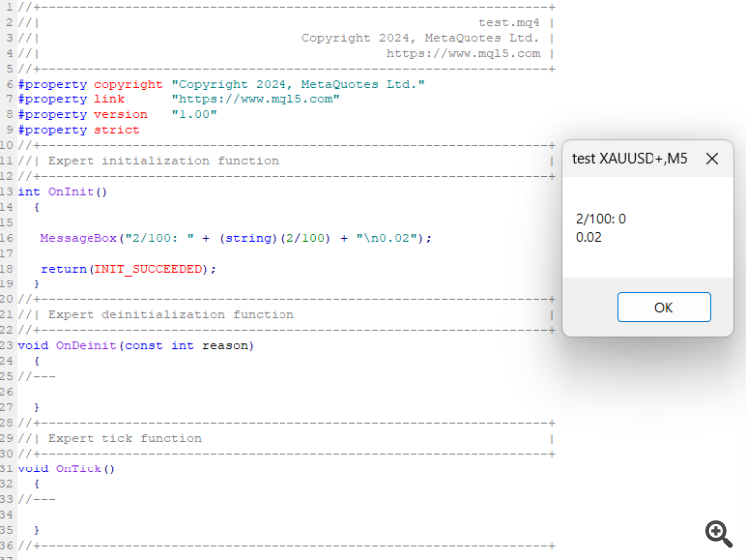The image size is (746, 560).
Task: Click the OnInit function name
Action: click(x=71, y=192)
